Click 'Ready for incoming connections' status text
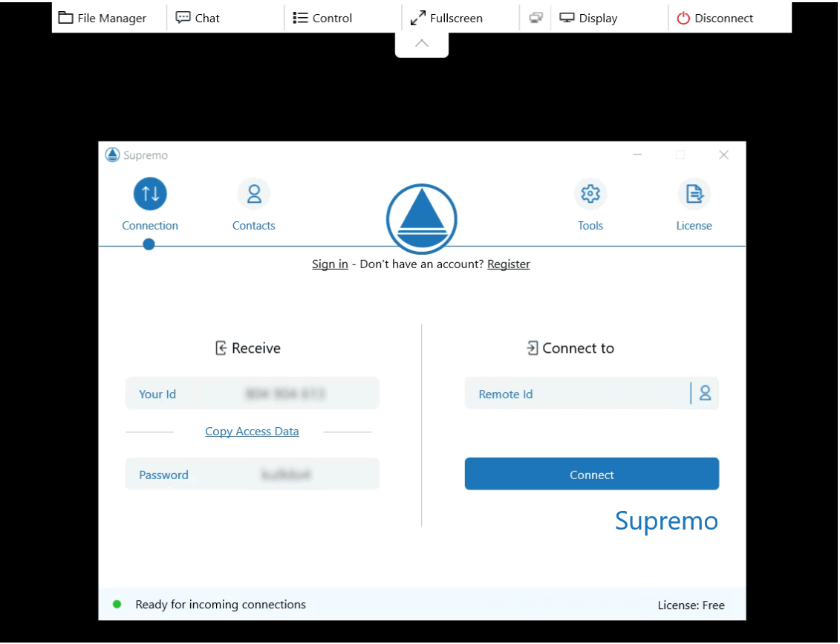This screenshot has width=840, height=644. coord(221,605)
